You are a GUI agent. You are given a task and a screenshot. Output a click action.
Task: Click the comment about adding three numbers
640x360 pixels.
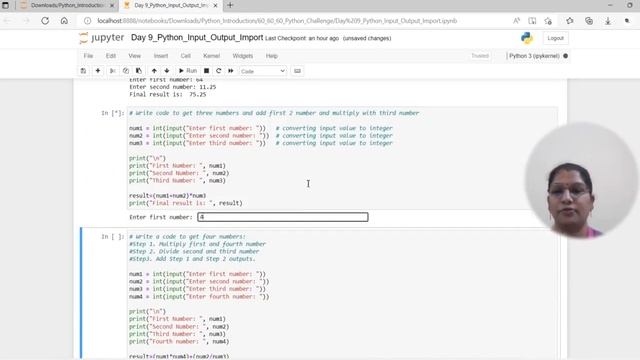(x=274, y=113)
